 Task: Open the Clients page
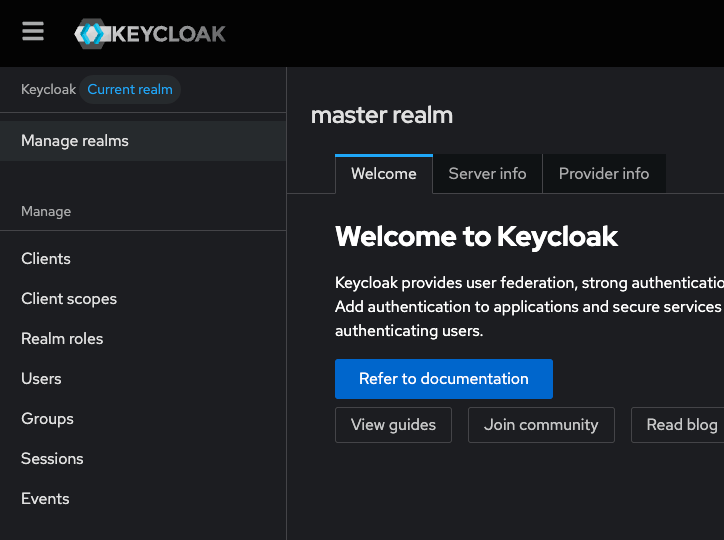coord(143,258)
